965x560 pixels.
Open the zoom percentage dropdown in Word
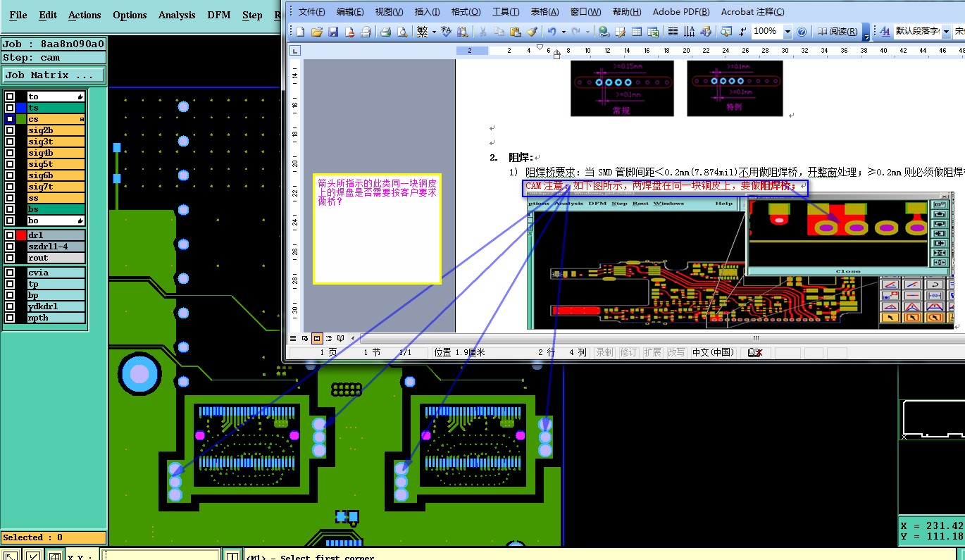[x=787, y=32]
